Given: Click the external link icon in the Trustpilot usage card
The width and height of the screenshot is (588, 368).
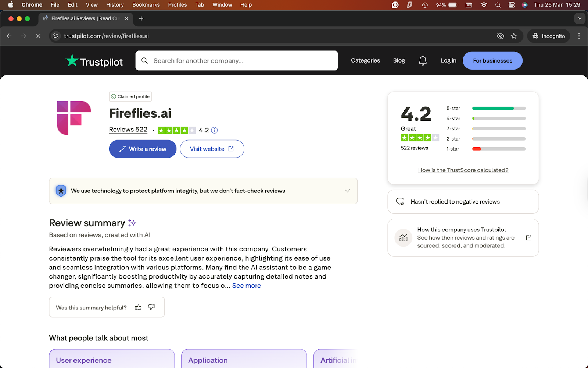Looking at the screenshot, I should 529,238.
